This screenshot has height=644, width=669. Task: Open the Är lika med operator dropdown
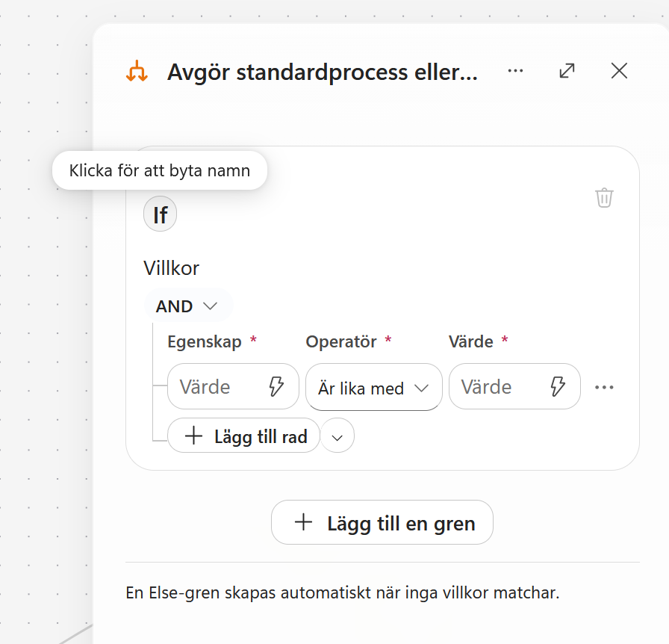[x=374, y=387]
